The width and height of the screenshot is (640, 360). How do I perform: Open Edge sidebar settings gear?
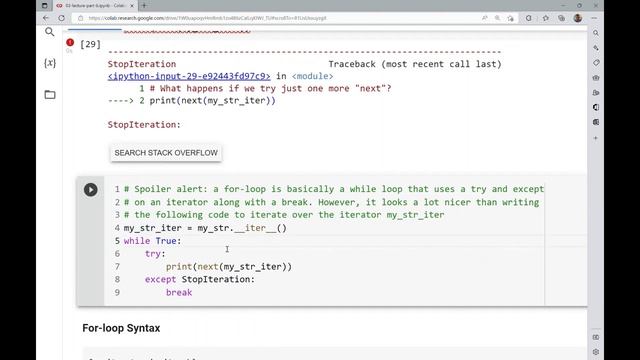click(x=596, y=352)
